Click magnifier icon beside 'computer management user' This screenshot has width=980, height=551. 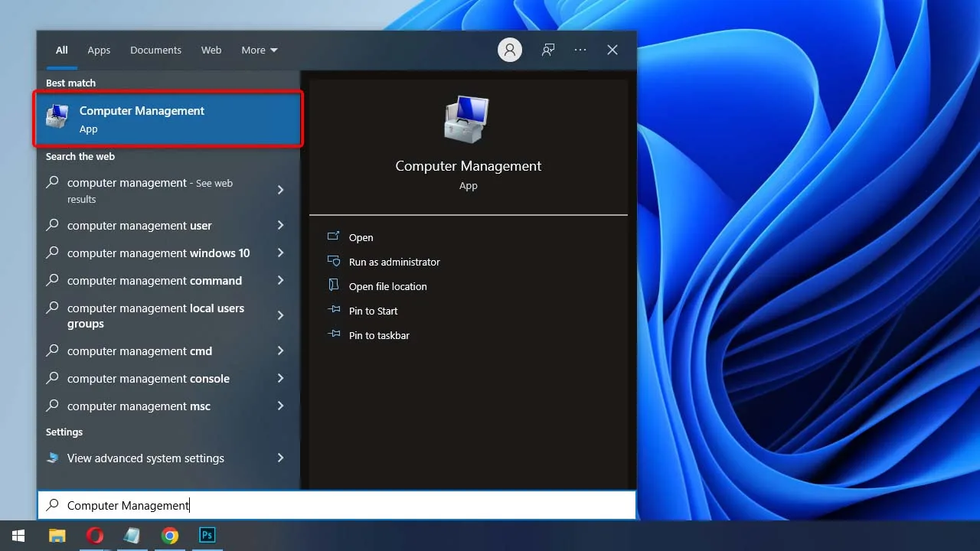click(x=52, y=225)
